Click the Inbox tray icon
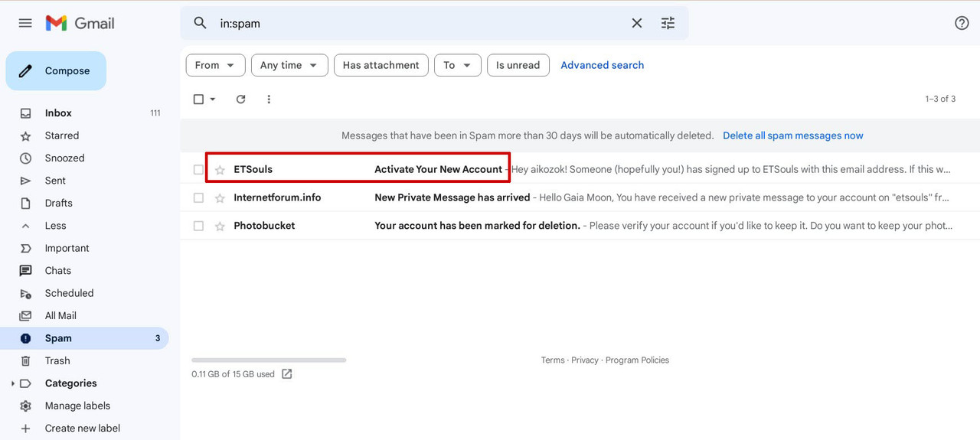This screenshot has width=980, height=440. [25, 113]
